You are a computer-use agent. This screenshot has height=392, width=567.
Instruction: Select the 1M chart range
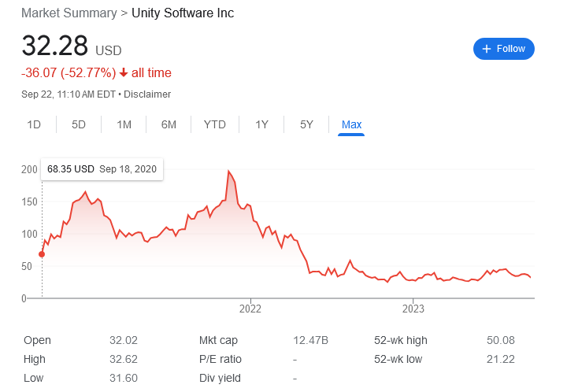tap(124, 124)
